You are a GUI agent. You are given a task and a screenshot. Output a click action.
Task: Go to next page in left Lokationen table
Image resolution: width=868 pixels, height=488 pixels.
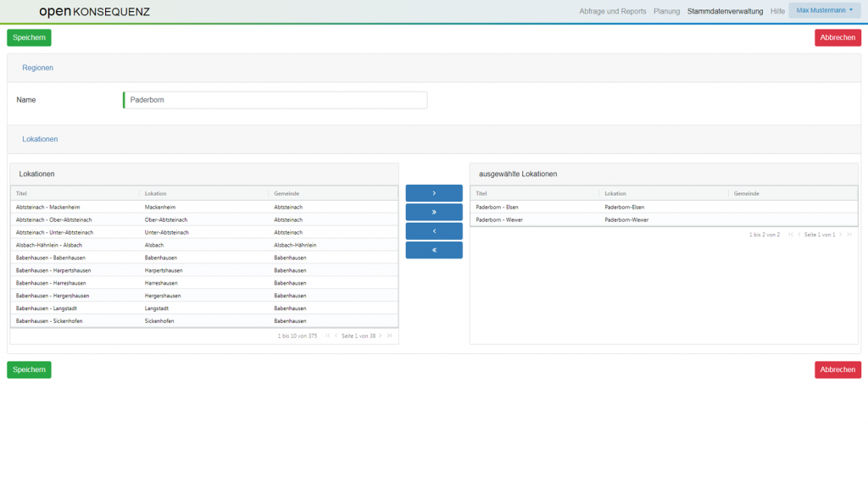coord(381,336)
